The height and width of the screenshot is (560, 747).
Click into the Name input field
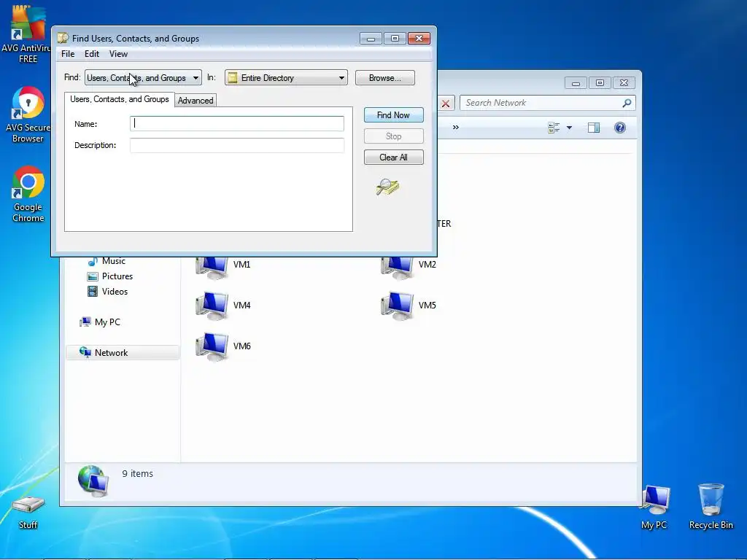(237, 124)
